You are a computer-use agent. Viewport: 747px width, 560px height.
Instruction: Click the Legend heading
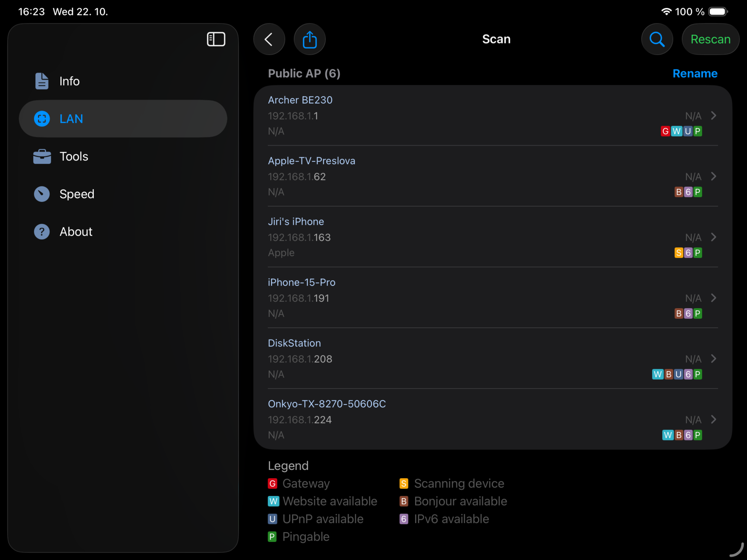click(x=288, y=466)
